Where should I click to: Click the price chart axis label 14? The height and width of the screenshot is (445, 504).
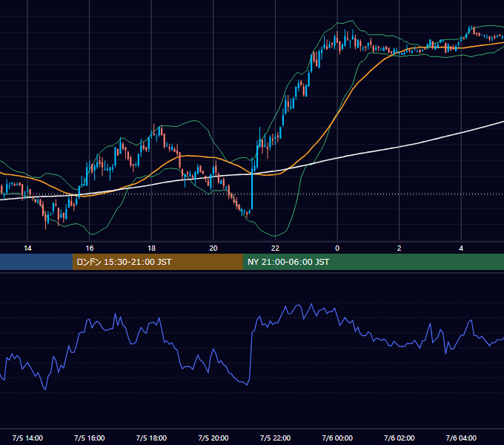point(27,248)
